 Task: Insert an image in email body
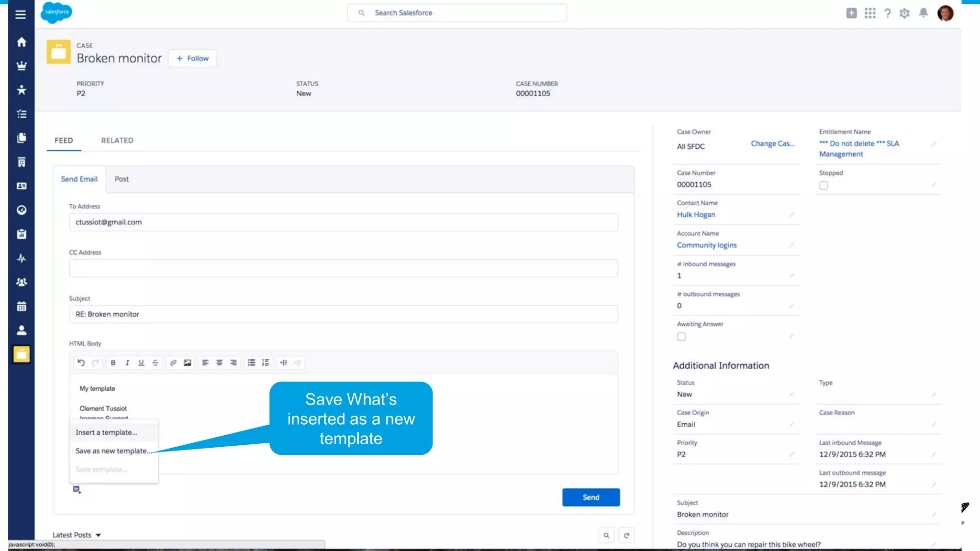(188, 363)
